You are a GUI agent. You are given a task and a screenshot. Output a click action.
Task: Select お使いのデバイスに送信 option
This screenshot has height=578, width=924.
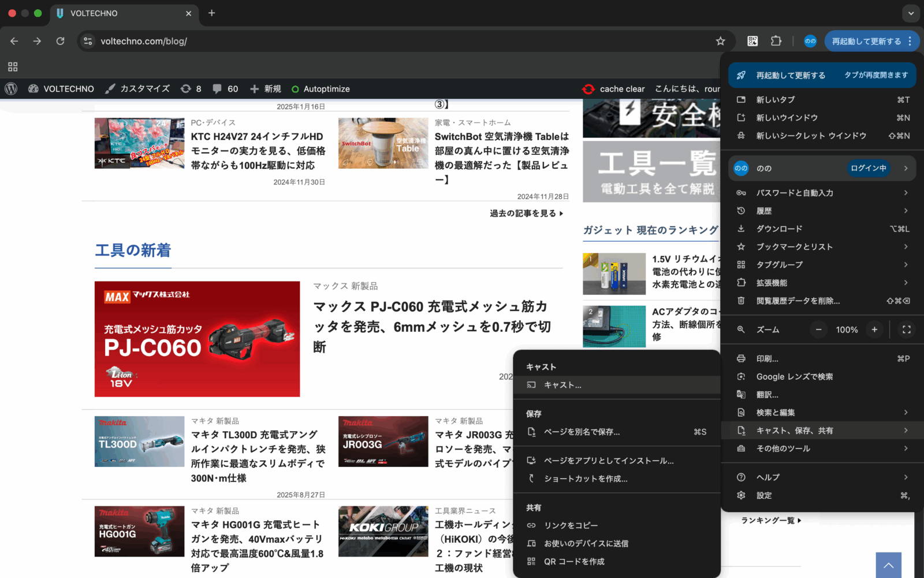pos(617,543)
